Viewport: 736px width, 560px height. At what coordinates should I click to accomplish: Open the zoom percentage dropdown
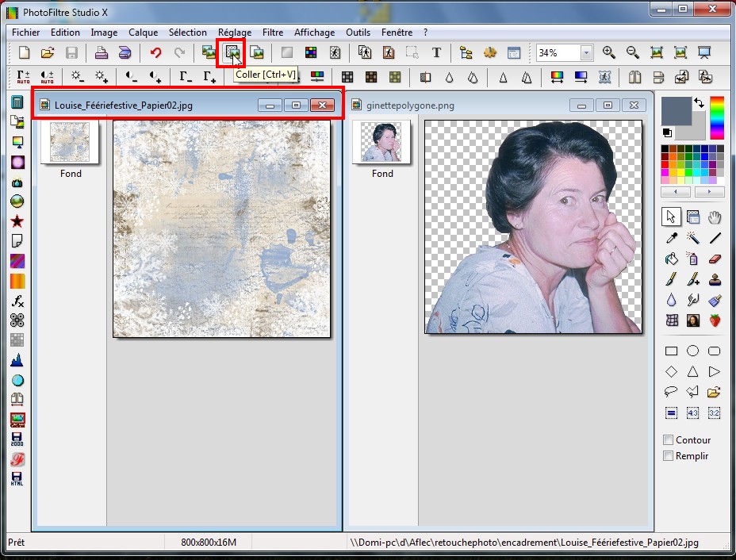pos(586,52)
